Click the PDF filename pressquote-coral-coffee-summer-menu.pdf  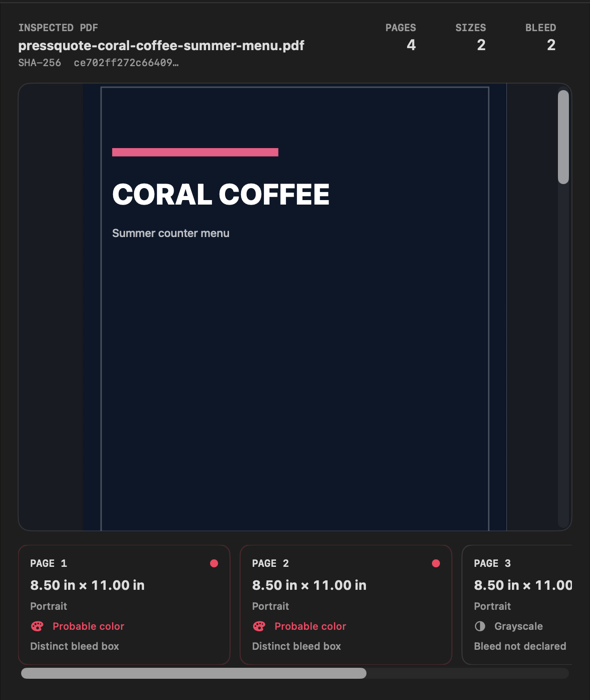(x=161, y=46)
